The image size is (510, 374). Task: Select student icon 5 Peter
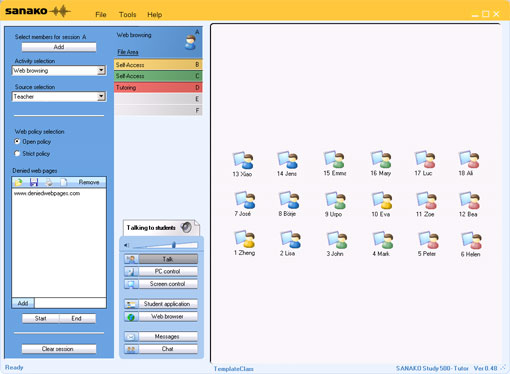[x=429, y=240]
